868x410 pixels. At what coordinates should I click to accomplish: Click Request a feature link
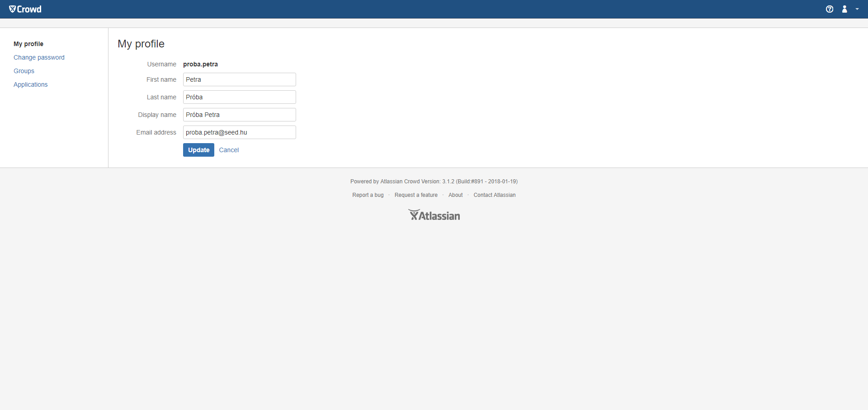tap(416, 195)
